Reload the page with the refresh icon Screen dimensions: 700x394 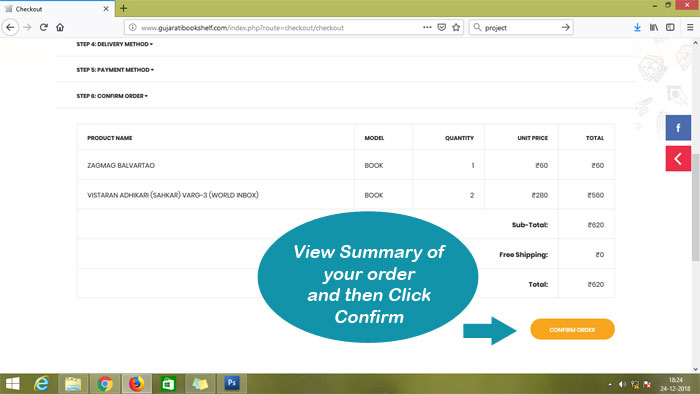tap(43, 27)
